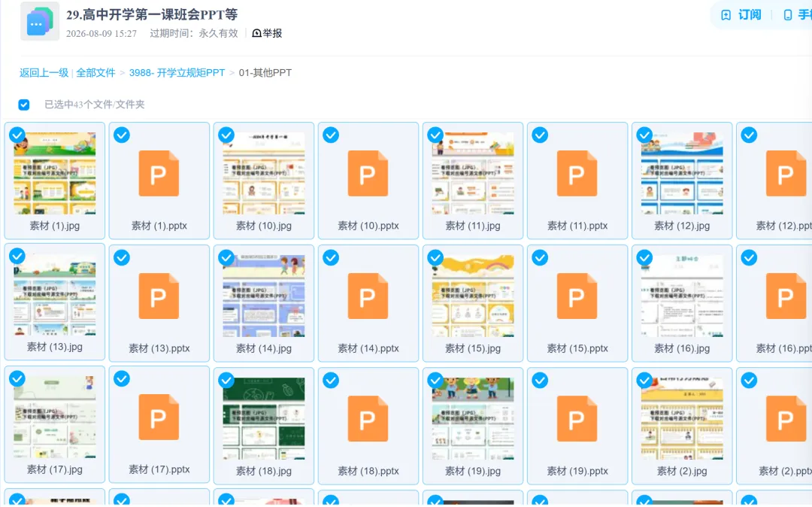Screen dimensions: 812x507
Task: Open the 素材 (10).pptx PowerPoint icon
Action: 368,174
